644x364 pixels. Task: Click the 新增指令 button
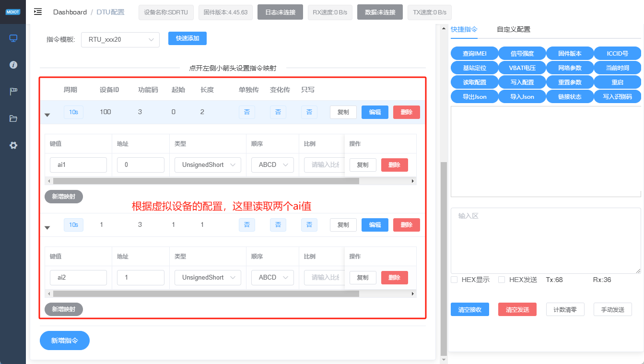64,341
